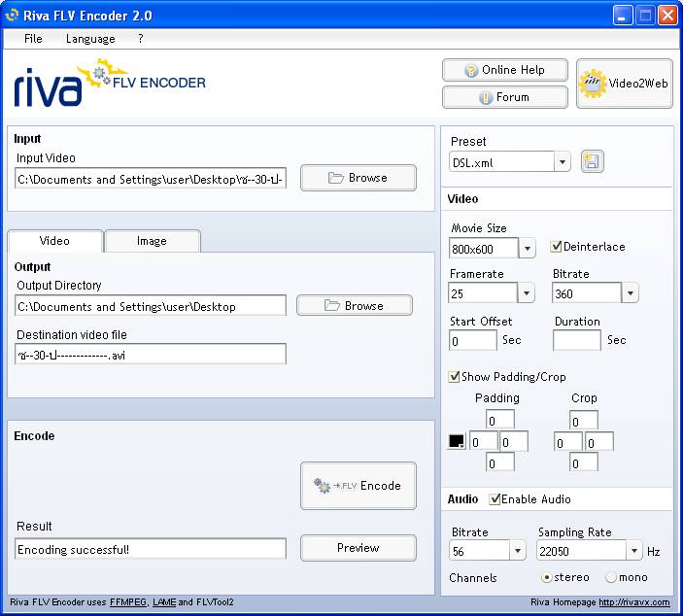This screenshot has width=683, height=616.
Task: Expand the video Bitrate dropdown
Action: [x=631, y=292]
